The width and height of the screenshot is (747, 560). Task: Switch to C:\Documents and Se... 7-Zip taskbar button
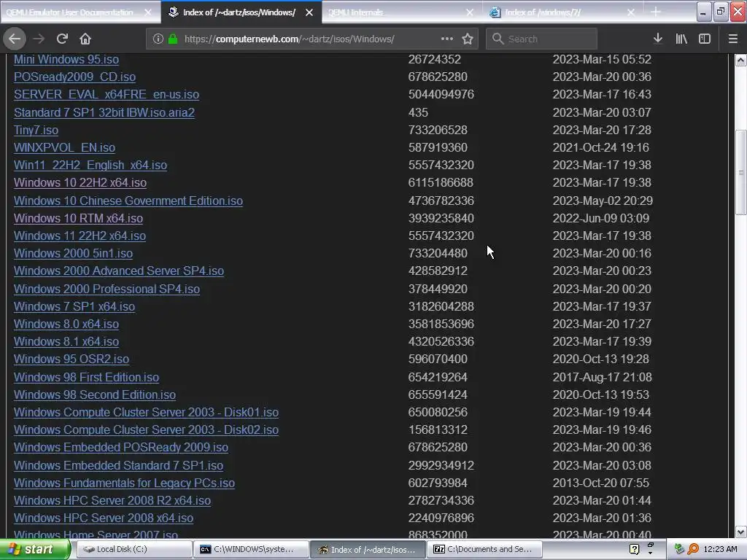485,549
